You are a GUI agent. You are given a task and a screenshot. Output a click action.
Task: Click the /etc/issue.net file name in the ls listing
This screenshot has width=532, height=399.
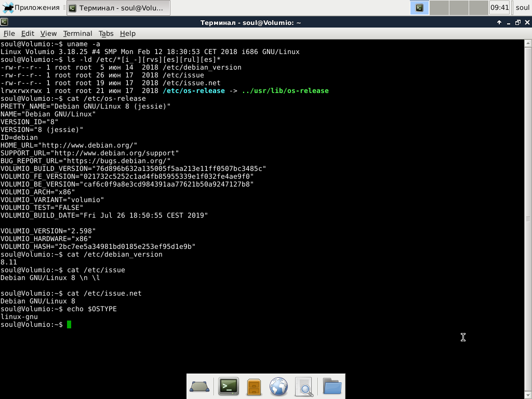(191, 83)
